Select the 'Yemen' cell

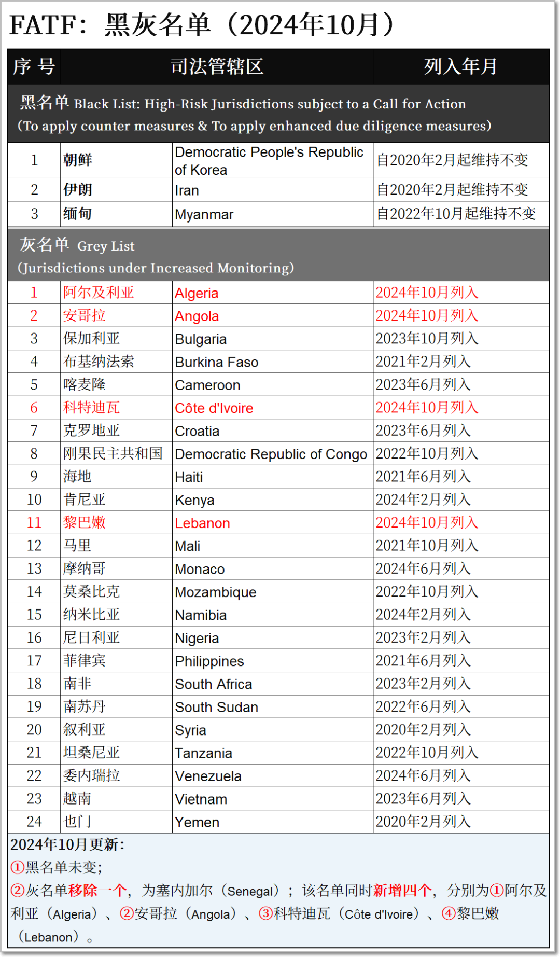[273, 822]
